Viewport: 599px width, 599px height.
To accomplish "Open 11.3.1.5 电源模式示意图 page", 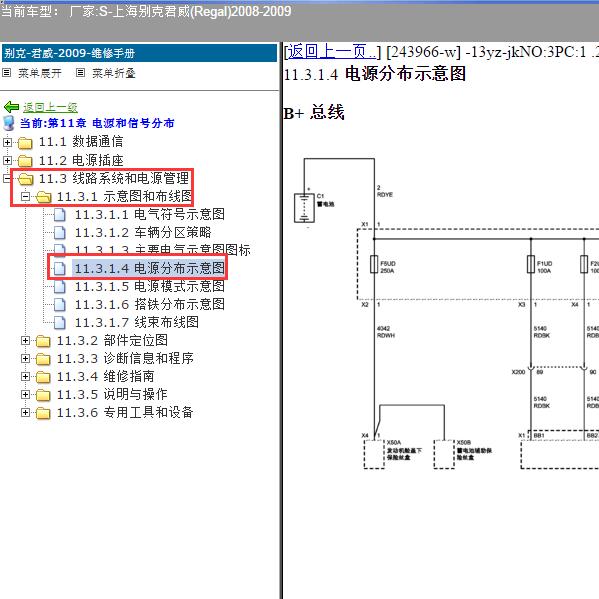I will [x=149, y=286].
